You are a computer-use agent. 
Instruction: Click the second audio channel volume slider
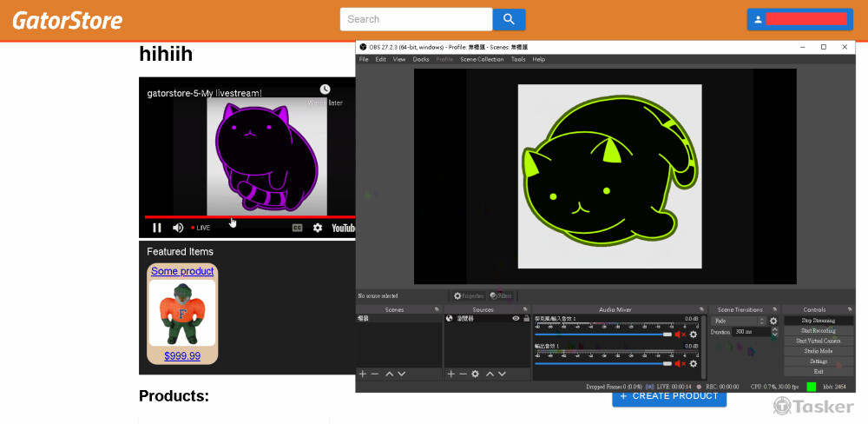point(602,363)
